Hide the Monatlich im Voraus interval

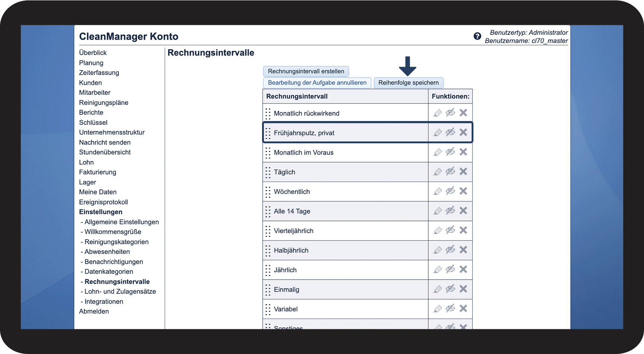[x=450, y=152]
